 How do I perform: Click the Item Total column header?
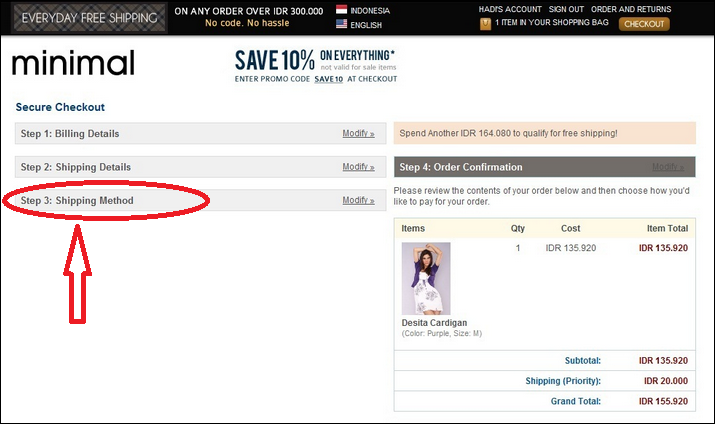tap(667, 228)
